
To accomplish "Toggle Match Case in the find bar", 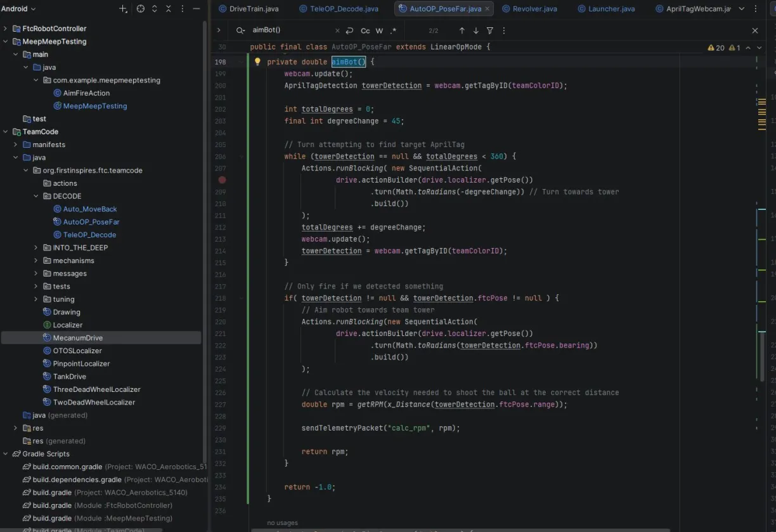I will pos(365,30).
